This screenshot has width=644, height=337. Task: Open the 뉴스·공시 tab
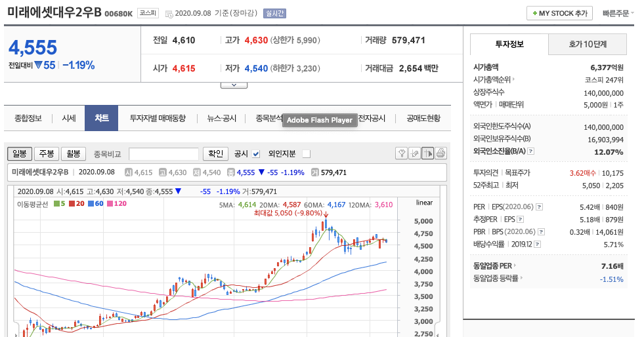tap(221, 119)
